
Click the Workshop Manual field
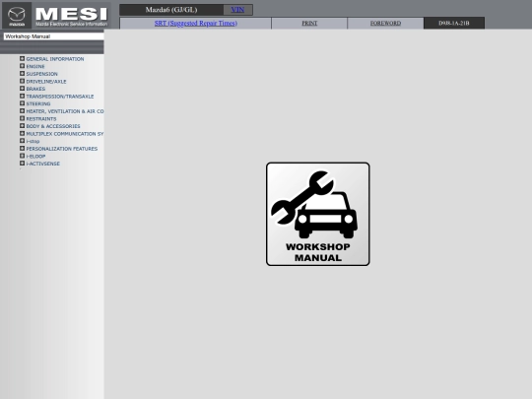pyautogui.click(x=53, y=36)
